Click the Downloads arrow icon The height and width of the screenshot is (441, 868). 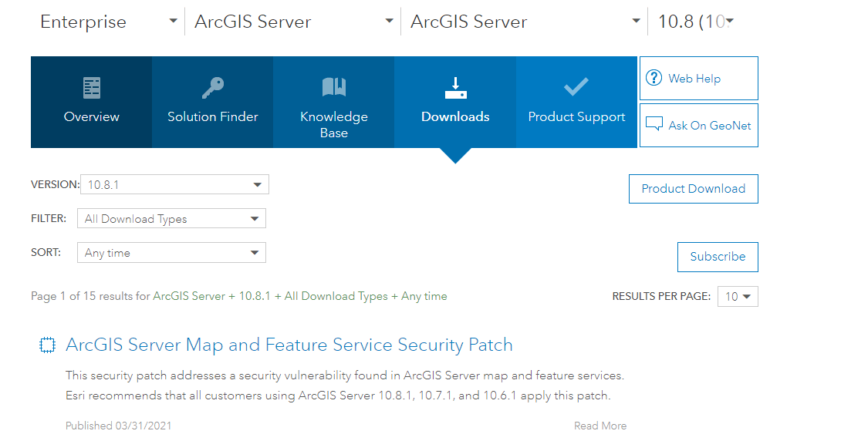click(455, 88)
